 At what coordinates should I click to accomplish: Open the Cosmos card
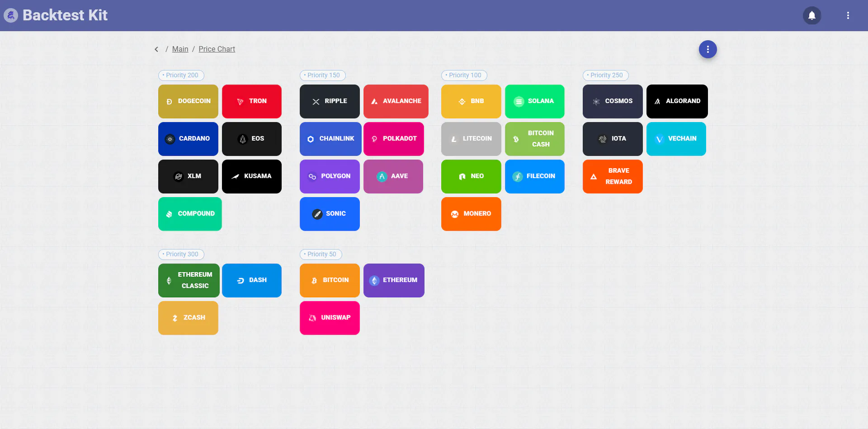pos(613,101)
